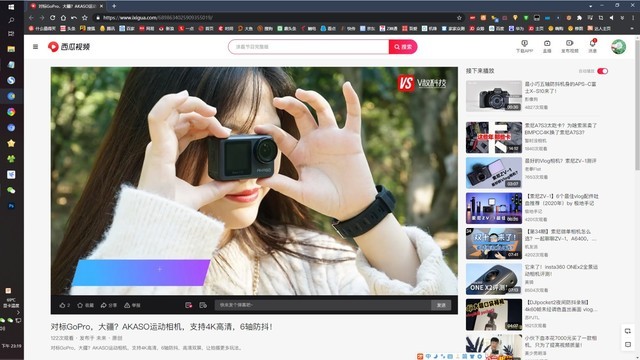Image resolution: width=640 pixels, height=360 pixels.
Task: Open the user avatar profile menu
Action: coord(618,47)
